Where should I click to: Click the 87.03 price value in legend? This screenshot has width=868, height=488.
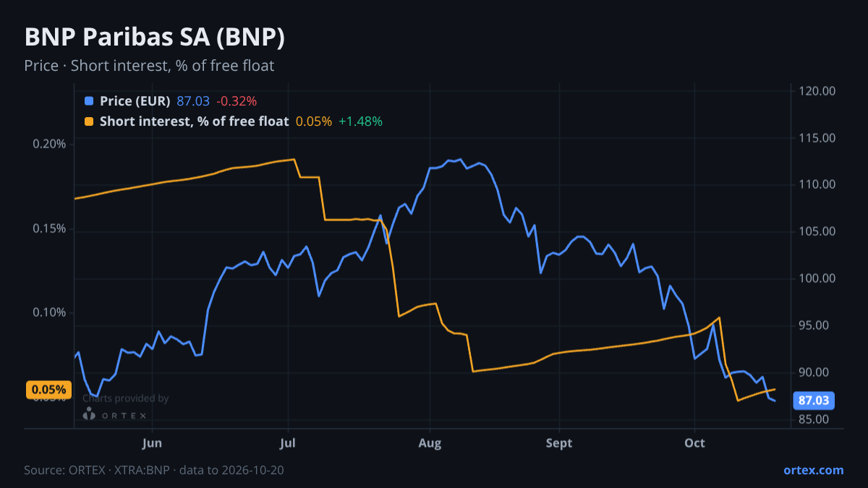coord(193,101)
